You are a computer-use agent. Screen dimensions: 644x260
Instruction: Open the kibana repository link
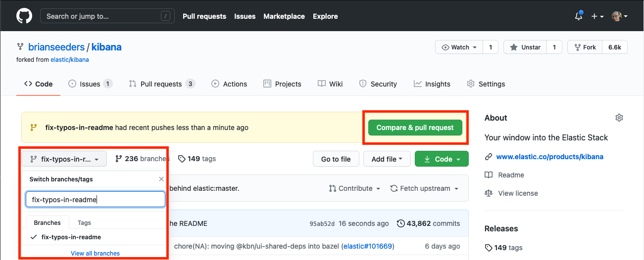coord(106,47)
